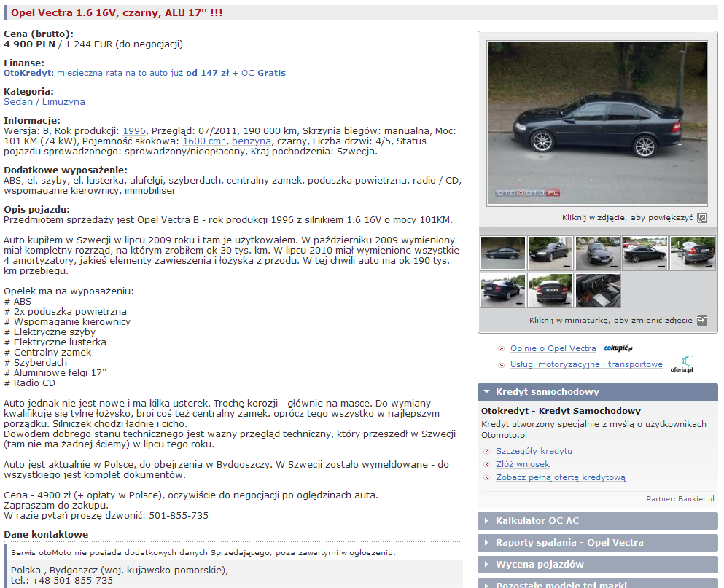Click the phone number 'tel.: +48 501-855-735'
The image size is (724, 588).
(x=62, y=581)
